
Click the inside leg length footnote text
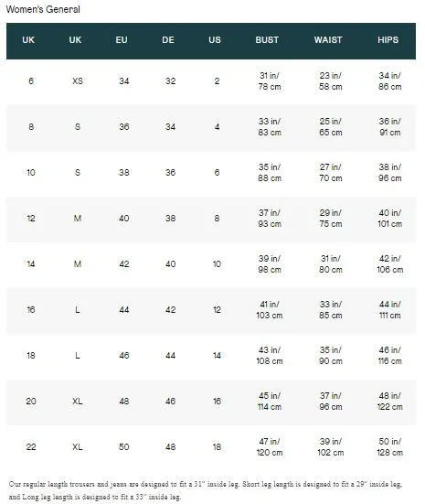[206, 490]
